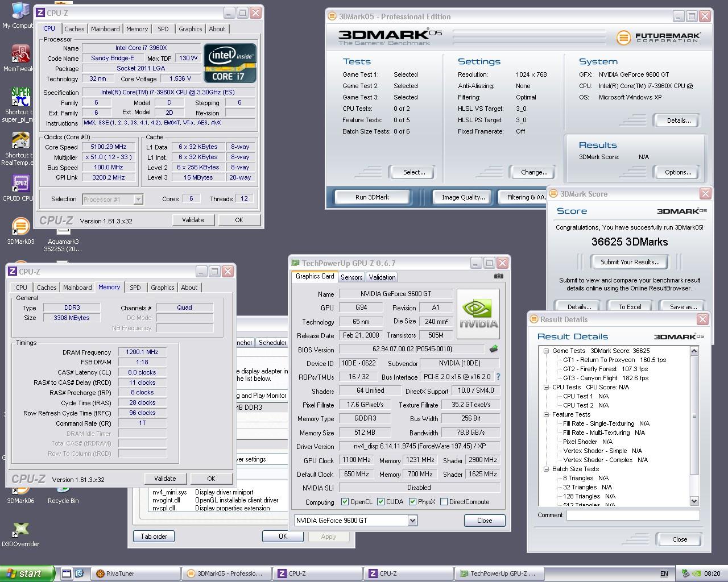Collapse the Game Tests tree node
Screen dimensions: 728x582
pos(546,351)
